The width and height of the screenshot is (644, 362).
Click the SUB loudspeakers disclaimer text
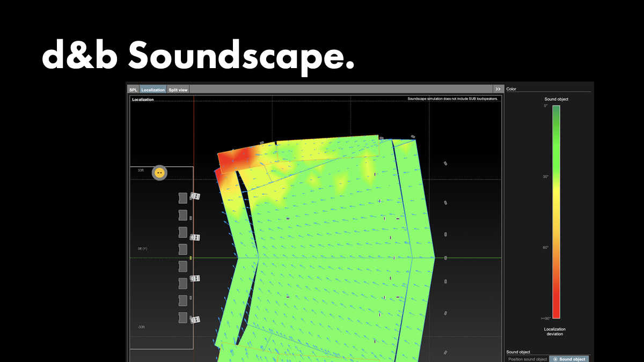[452, 99]
